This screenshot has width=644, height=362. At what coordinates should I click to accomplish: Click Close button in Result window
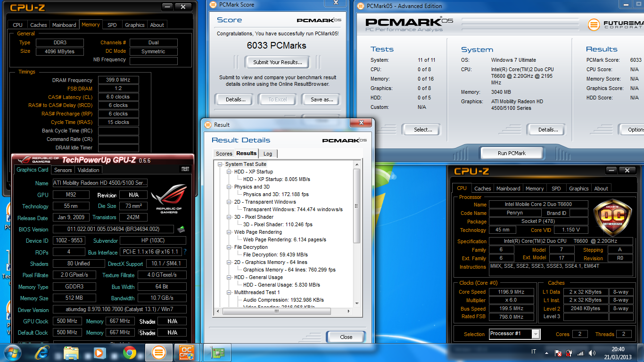pyautogui.click(x=346, y=337)
